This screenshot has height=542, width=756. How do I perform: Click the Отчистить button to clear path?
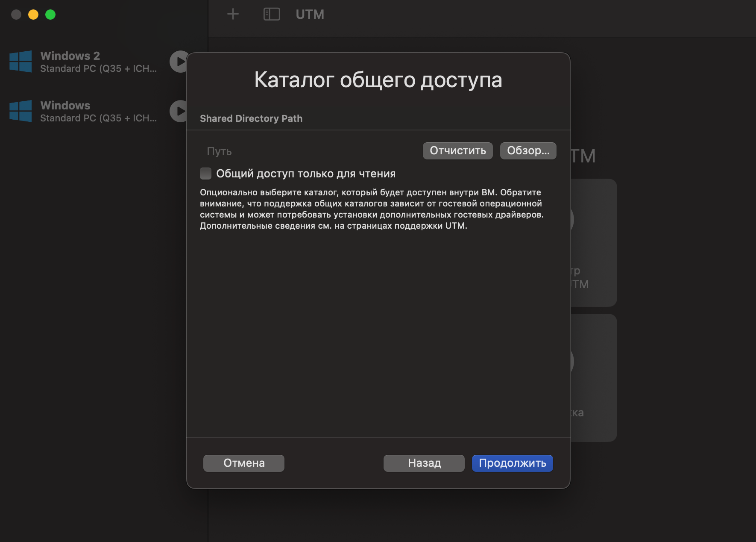457,151
